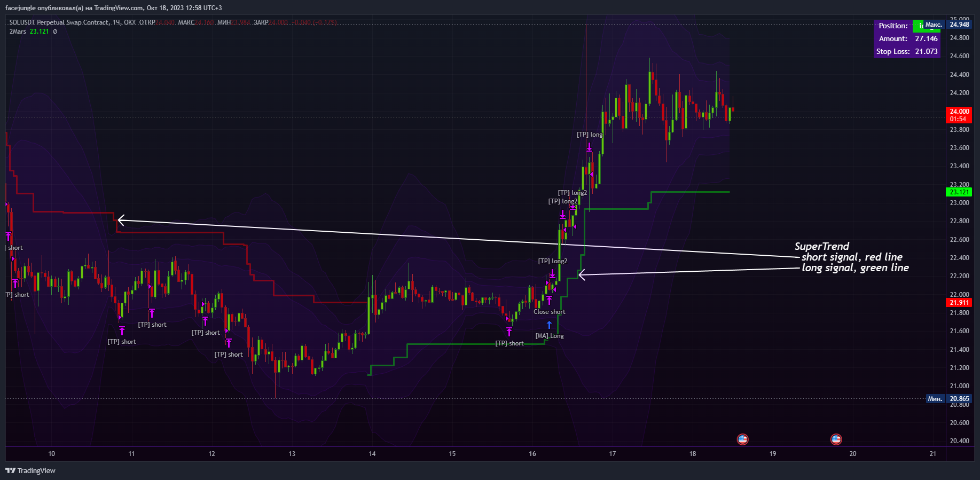Click the Close short signal label

549,312
